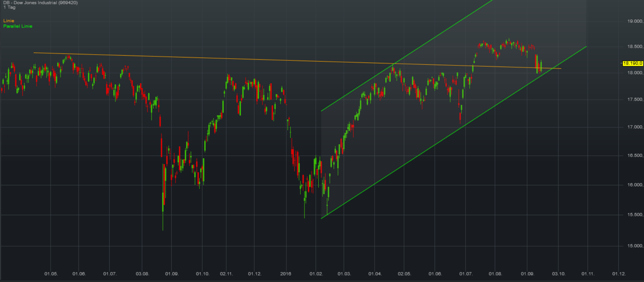Image resolution: width=644 pixels, height=282 pixels.
Task: Click the 17.000 price axis label
Action: [635, 127]
